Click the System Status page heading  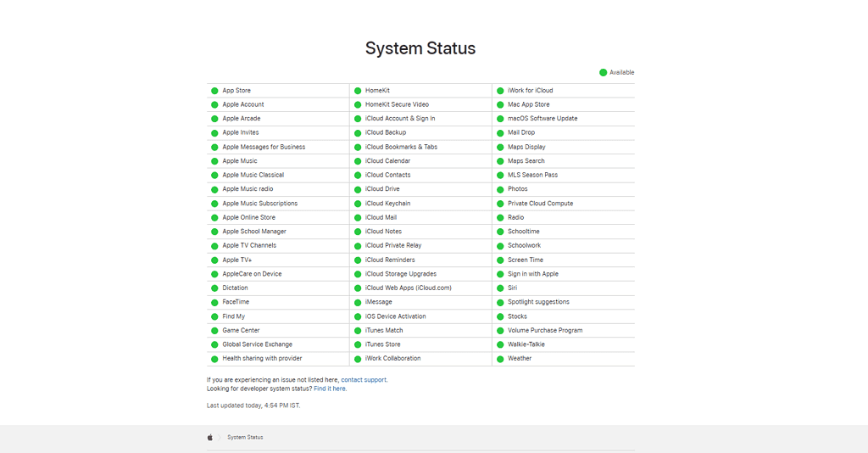coord(420,48)
